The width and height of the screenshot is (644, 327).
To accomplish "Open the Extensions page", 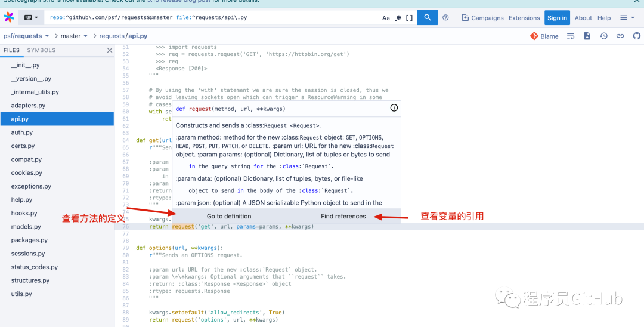I will click(524, 18).
